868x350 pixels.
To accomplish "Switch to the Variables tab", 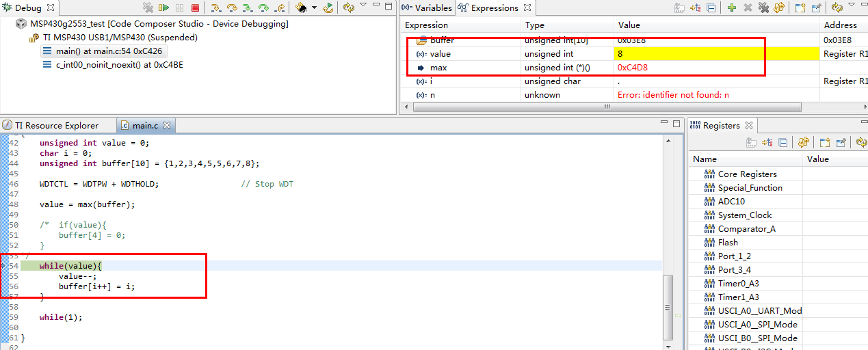I will pyautogui.click(x=428, y=8).
